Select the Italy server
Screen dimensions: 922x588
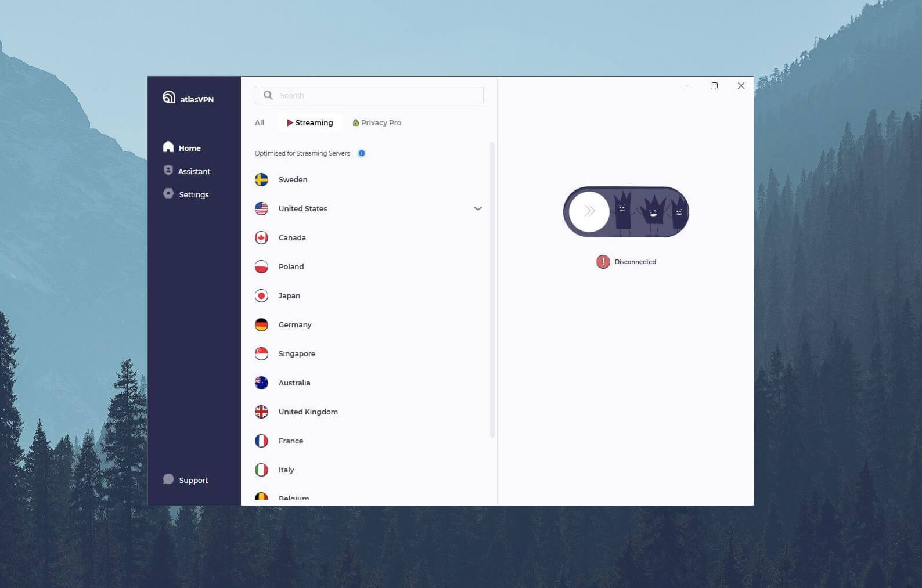click(x=369, y=470)
